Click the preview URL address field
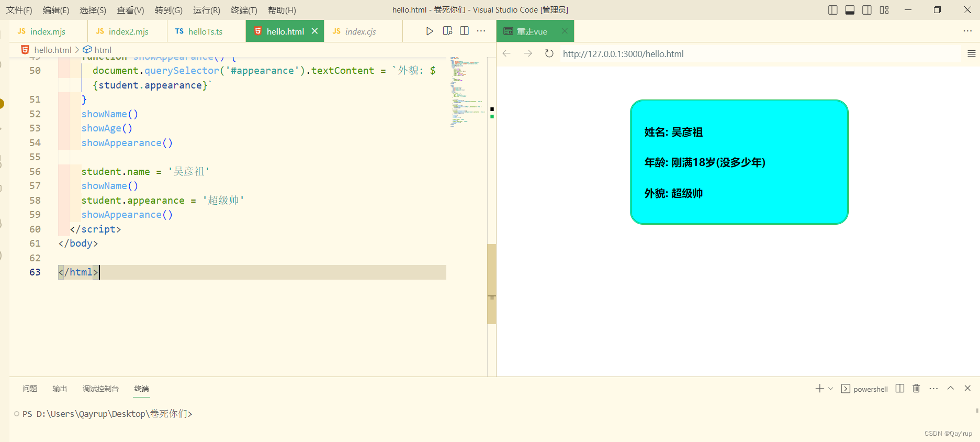Image resolution: width=980 pixels, height=442 pixels. [760, 54]
